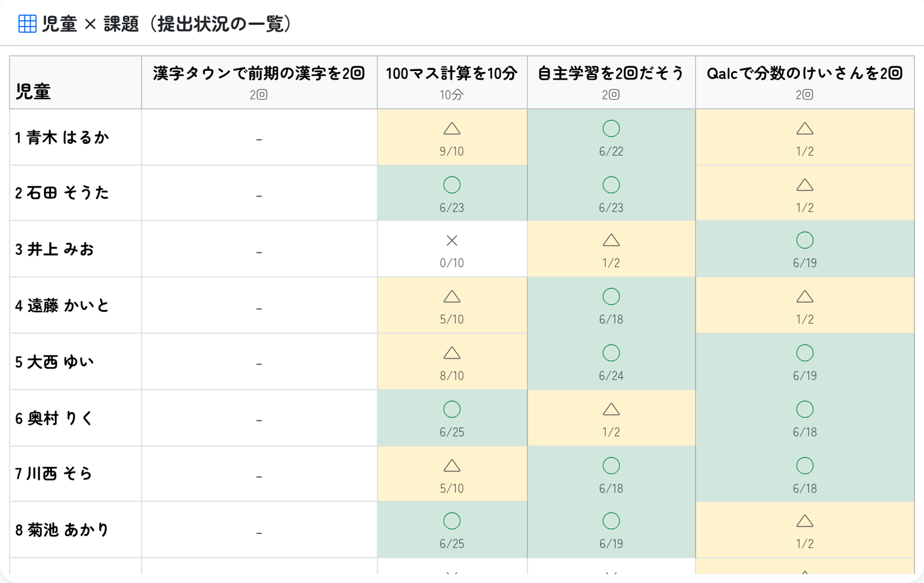Image resolution: width=924 pixels, height=583 pixels.
Task: Click circle icon for 川西 そら Qalc 6/18
Action: [x=804, y=465]
